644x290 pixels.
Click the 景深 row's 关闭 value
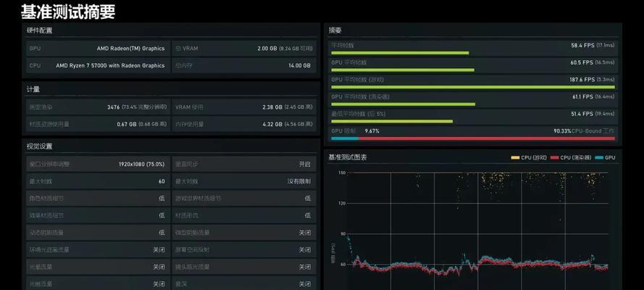pos(305,284)
